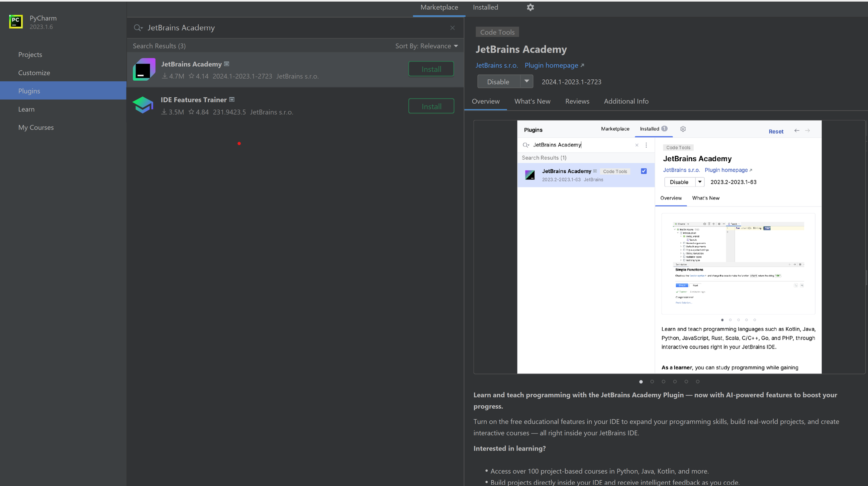
Task: Click the 'JetBrains Academy' heading in details
Action: (521, 49)
